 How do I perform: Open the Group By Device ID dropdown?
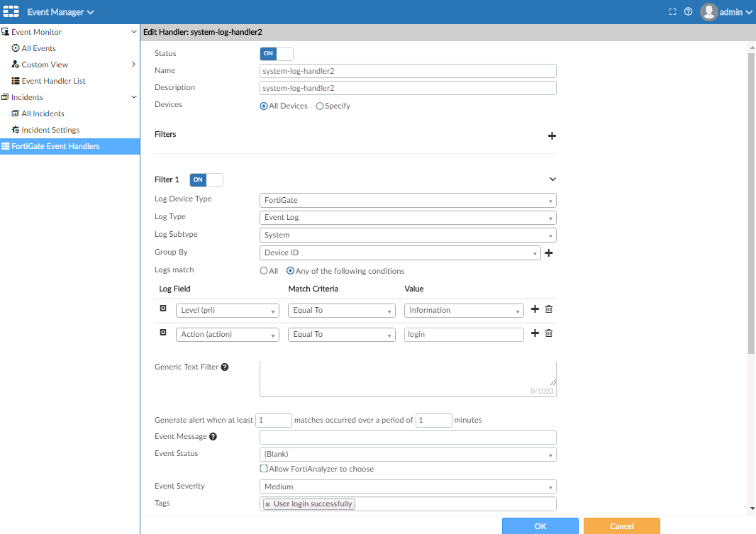pyautogui.click(x=400, y=252)
